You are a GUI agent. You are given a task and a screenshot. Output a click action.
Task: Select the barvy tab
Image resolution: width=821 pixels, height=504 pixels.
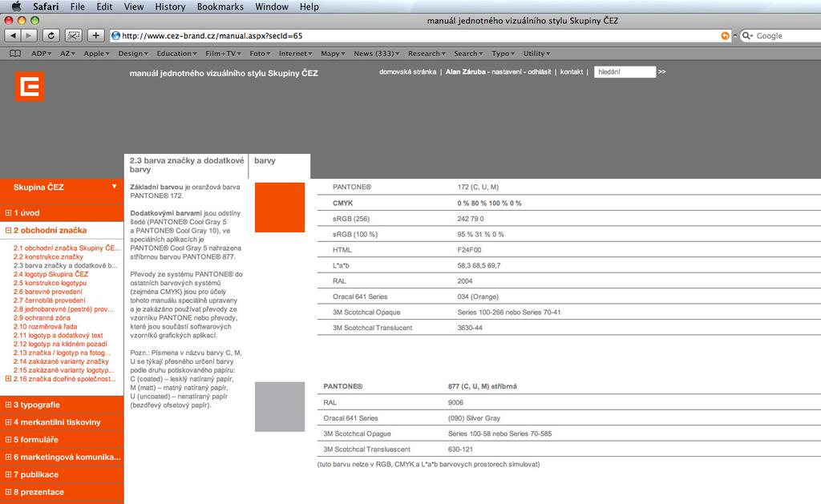(x=280, y=165)
